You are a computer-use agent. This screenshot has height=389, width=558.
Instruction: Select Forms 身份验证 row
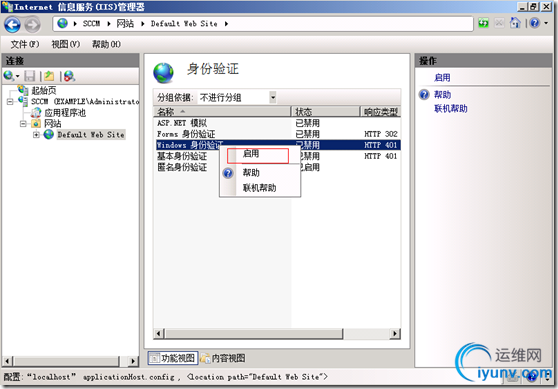coord(277,134)
